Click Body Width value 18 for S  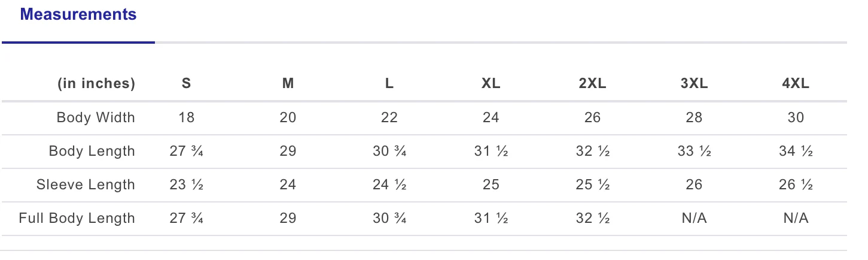[x=187, y=117]
